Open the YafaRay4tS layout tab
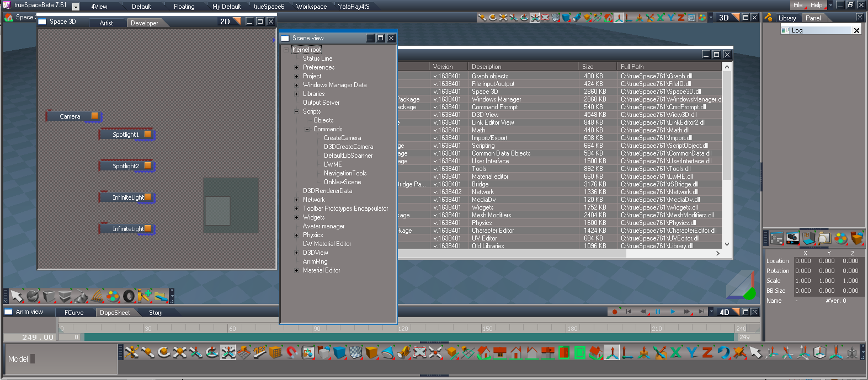Viewport: 868px width, 380px height. coord(354,7)
